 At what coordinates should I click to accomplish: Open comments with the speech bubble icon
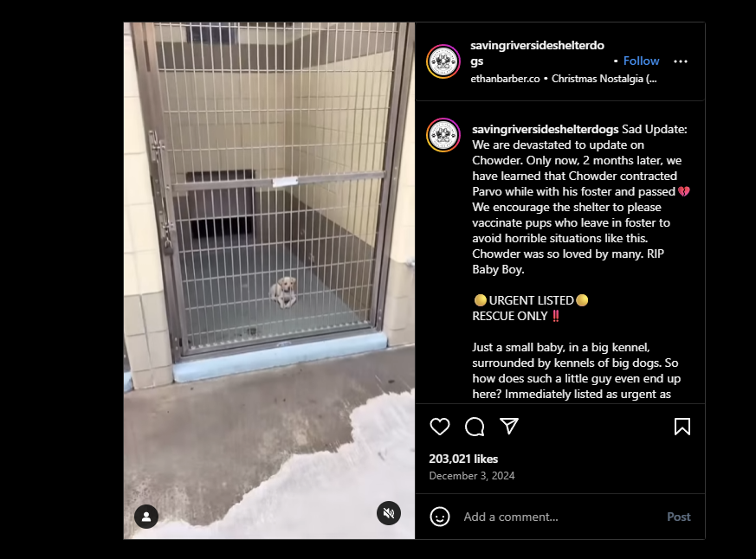point(475,427)
